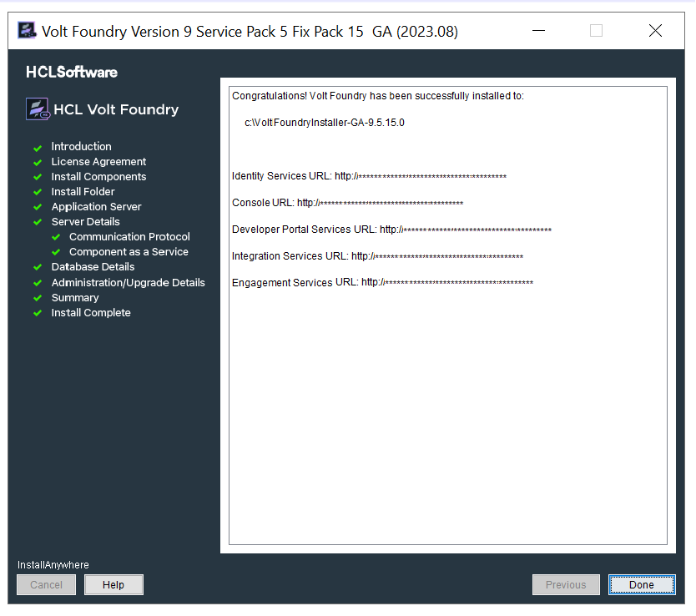Click the check mark beside License Agreement
The width and height of the screenshot is (696, 616).
coord(38,163)
